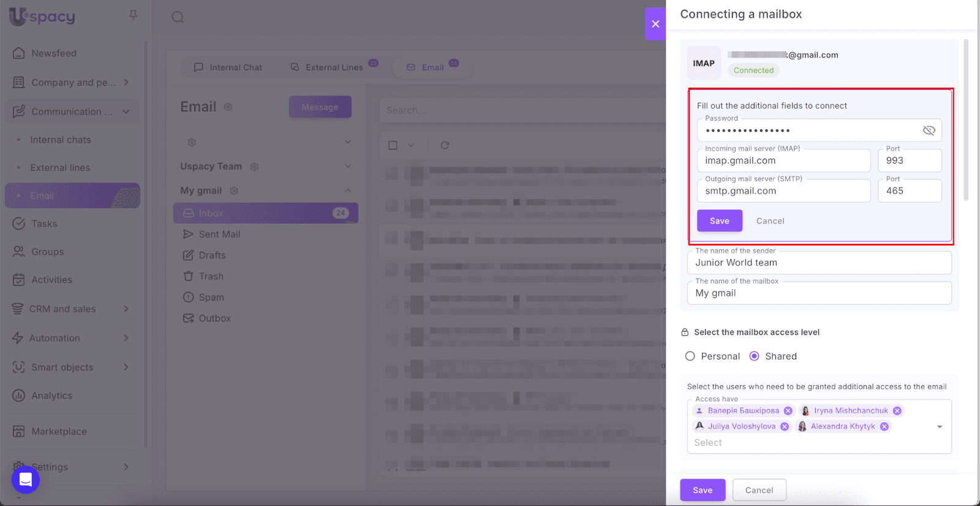The width and height of the screenshot is (980, 506).
Task: Toggle password visibility eye icon
Action: 929,130
